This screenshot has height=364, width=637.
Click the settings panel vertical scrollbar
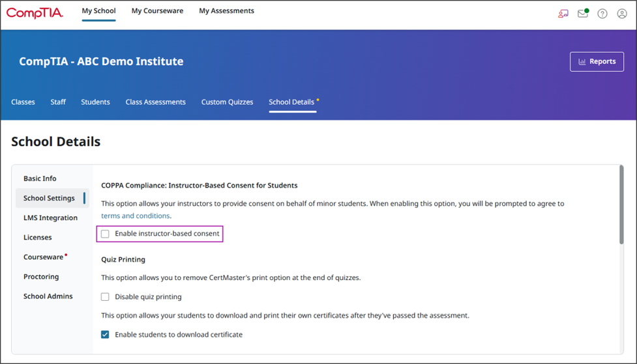(x=621, y=204)
